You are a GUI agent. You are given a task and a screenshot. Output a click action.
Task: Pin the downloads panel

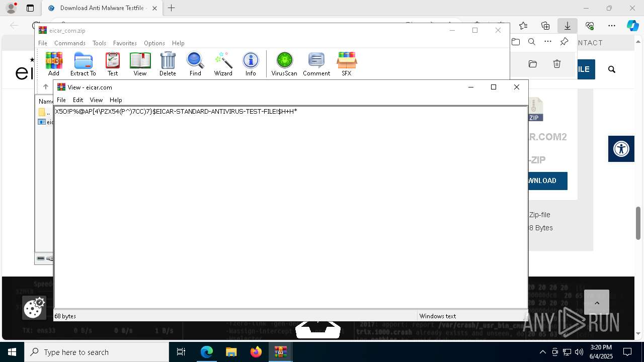pyautogui.click(x=564, y=42)
